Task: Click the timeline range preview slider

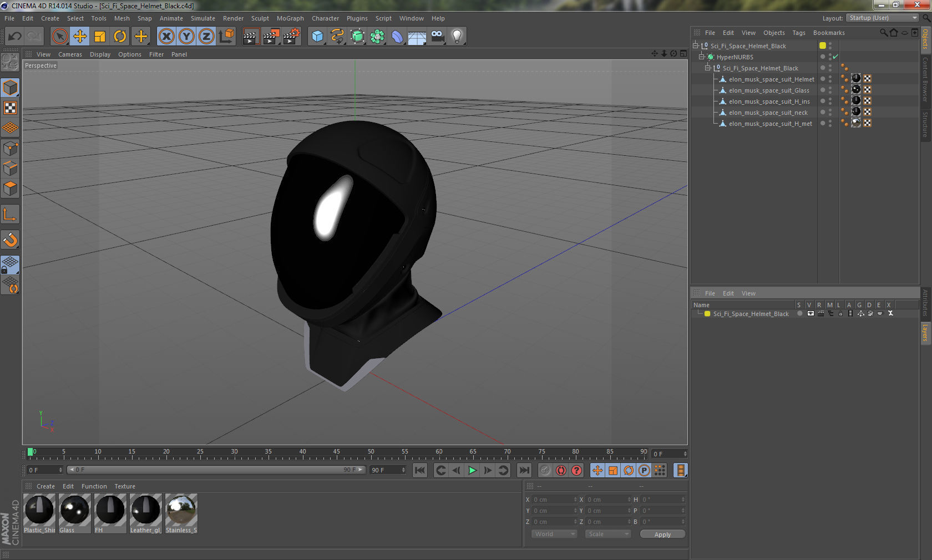Action: coord(216,470)
